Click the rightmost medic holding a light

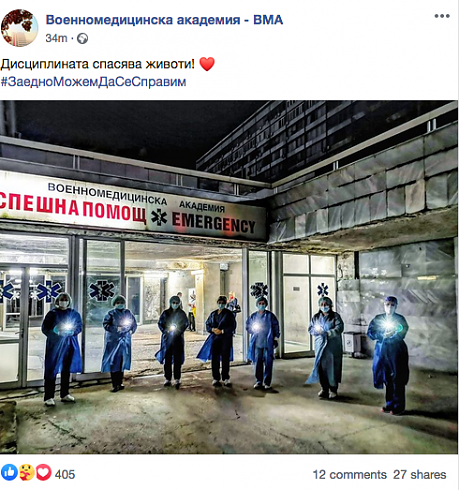click(x=389, y=355)
